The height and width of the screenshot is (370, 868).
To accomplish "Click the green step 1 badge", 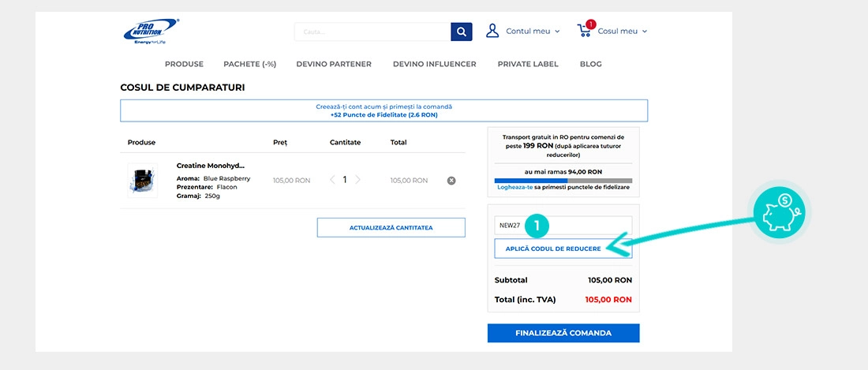I will coord(537,226).
